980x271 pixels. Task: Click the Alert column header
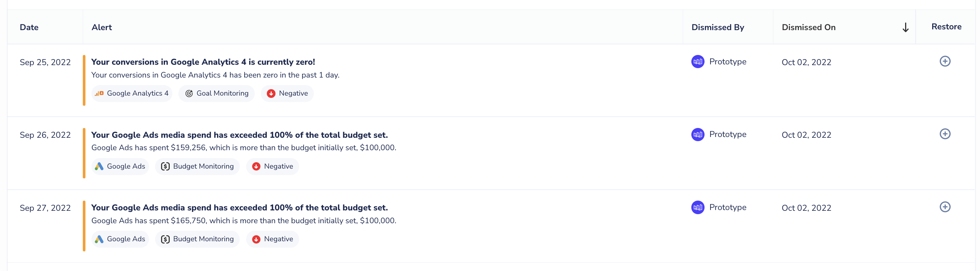[x=102, y=27]
